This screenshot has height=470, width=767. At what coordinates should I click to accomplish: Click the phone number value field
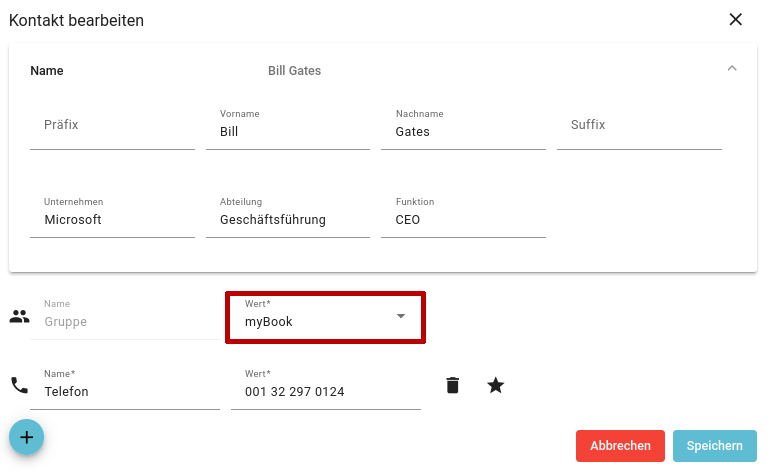pos(325,391)
